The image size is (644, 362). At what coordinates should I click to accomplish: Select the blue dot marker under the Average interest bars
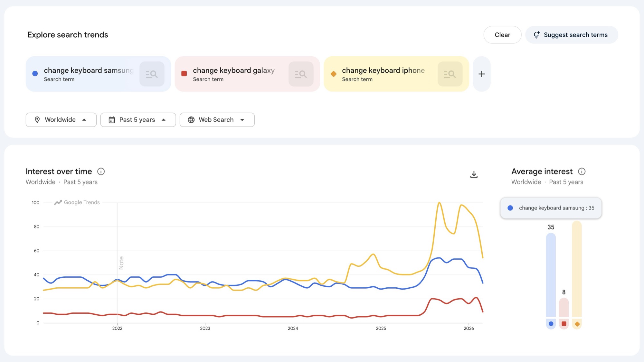coord(551,324)
